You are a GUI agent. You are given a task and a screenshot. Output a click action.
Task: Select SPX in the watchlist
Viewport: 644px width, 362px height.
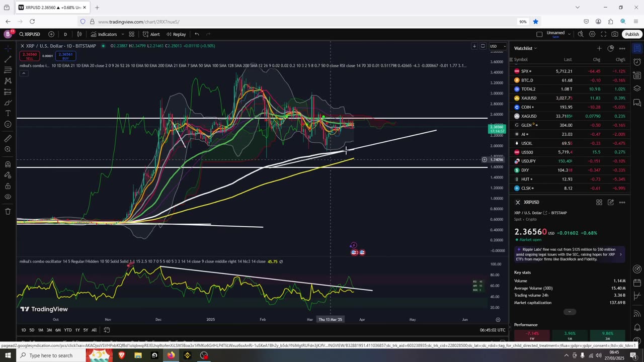[570, 71]
